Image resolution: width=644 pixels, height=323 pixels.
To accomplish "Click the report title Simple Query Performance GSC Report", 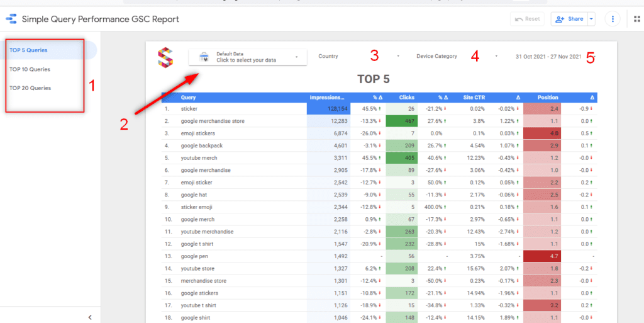I will pyautogui.click(x=100, y=19).
